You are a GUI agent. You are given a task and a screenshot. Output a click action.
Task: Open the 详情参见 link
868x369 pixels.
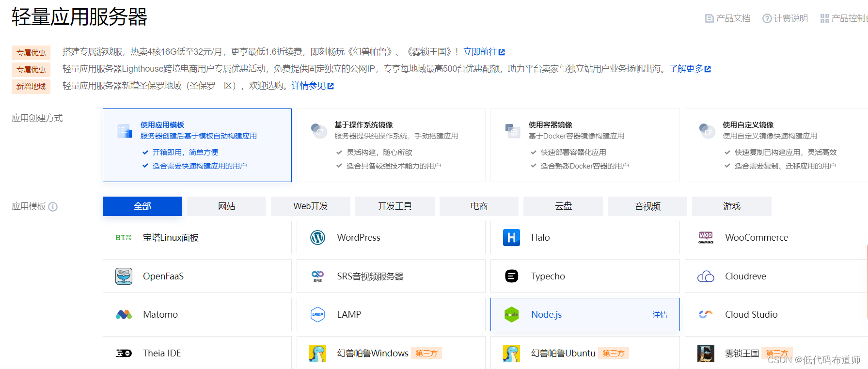coord(308,86)
